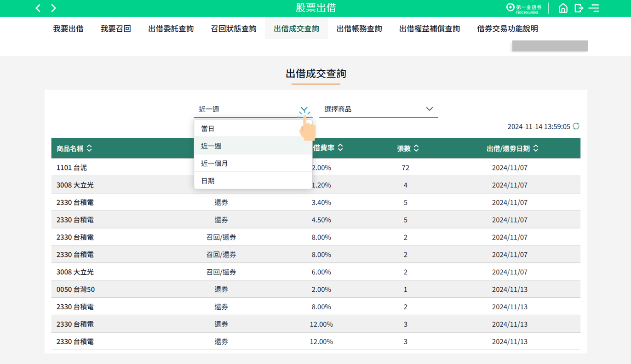
Task: Go to home via house icon
Action: [x=562, y=8]
